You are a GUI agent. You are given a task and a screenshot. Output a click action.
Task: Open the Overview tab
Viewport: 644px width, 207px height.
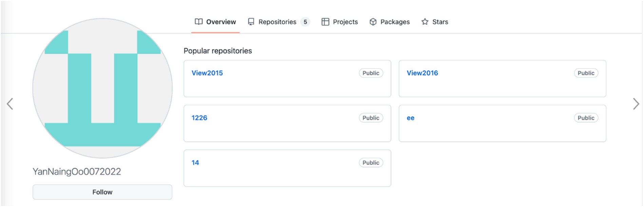click(x=221, y=22)
